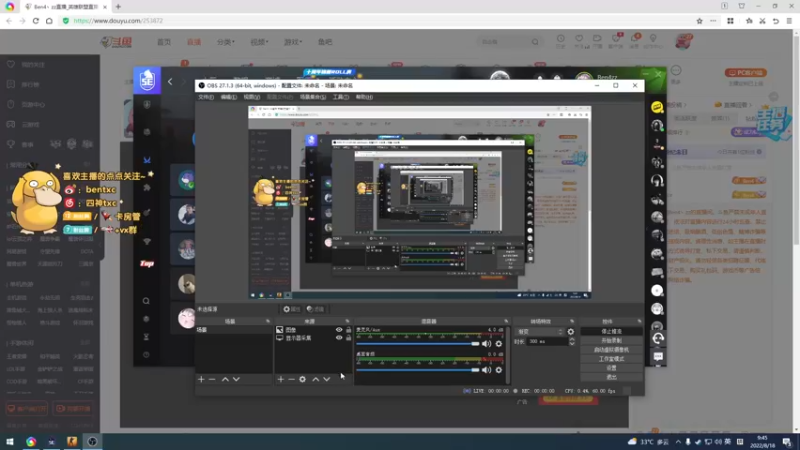Open the 场景集合(S) menu in OBS
The height and width of the screenshot is (450, 800).
(x=313, y=97)
